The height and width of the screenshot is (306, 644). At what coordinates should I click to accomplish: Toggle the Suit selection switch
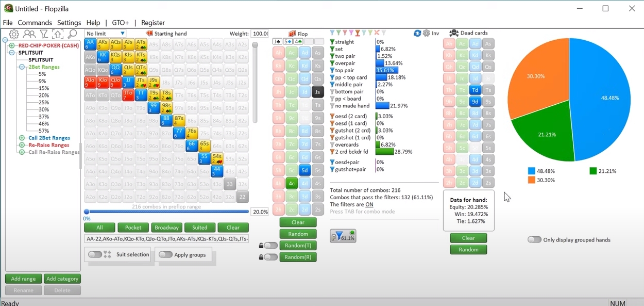pyautogui.click(x=95, y=254)
